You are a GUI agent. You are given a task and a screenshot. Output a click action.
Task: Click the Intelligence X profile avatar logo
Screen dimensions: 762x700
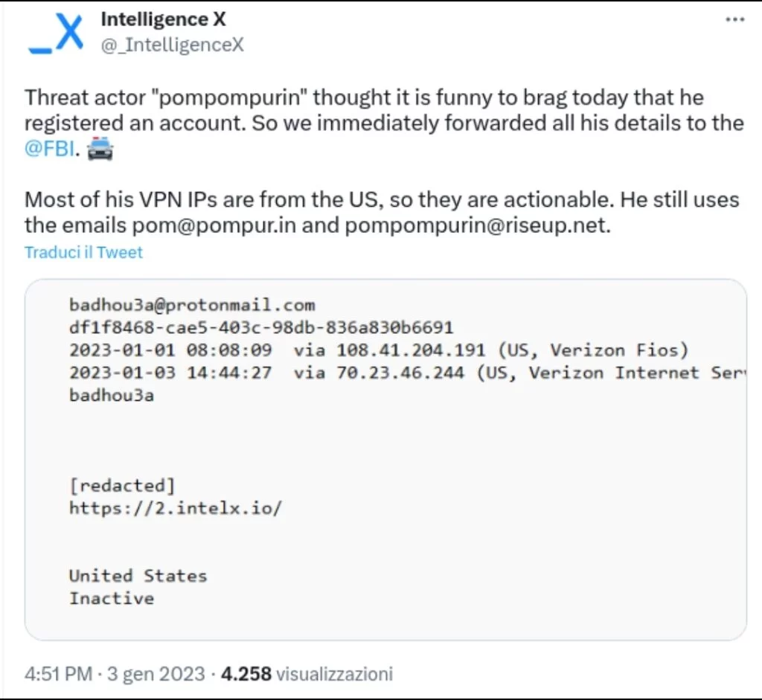56,34
